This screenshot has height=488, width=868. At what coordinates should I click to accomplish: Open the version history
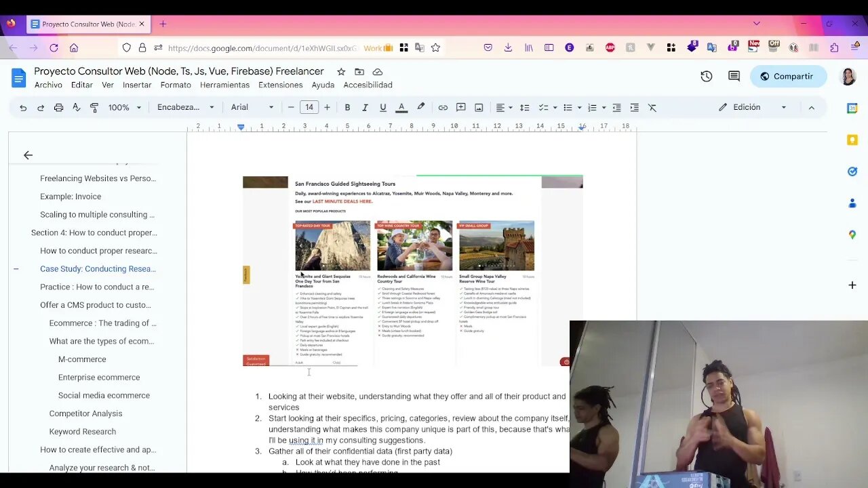706,77
